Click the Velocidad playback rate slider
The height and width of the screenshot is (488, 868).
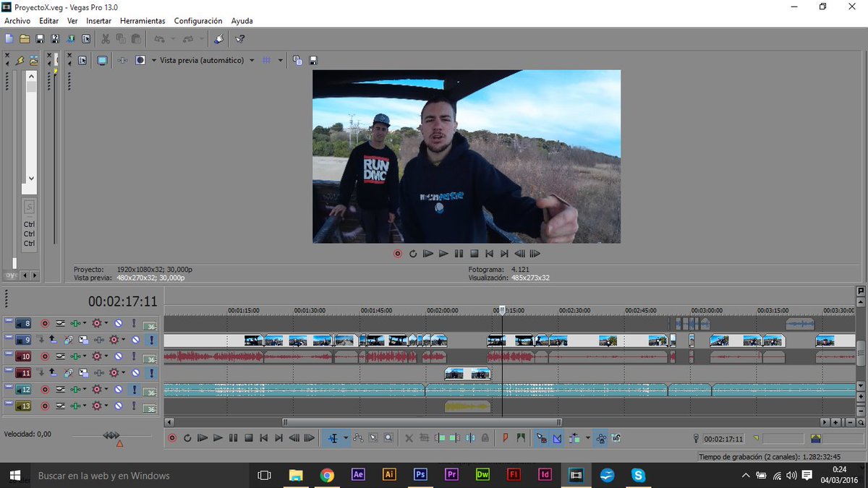point(111,435)
